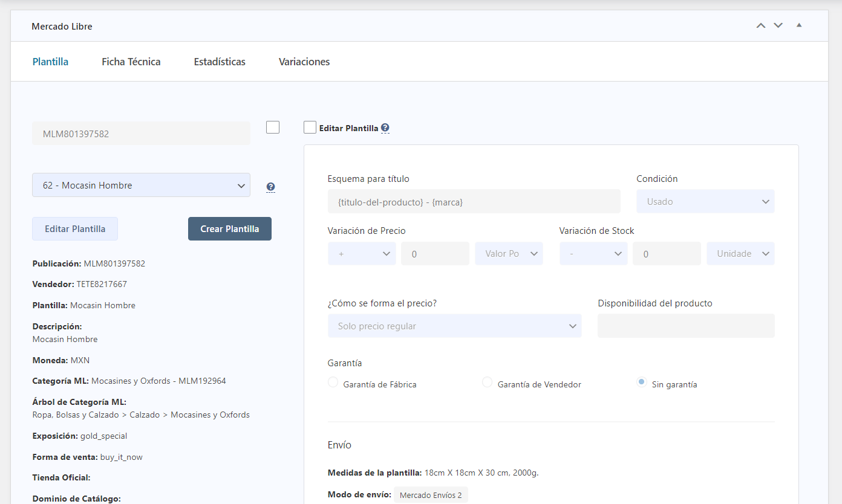Viewport: 842px width, 504px height.
Task: Tick the checkbox beside MLM801397582 field
Action: pyautogui.click(x=273, y=127)
